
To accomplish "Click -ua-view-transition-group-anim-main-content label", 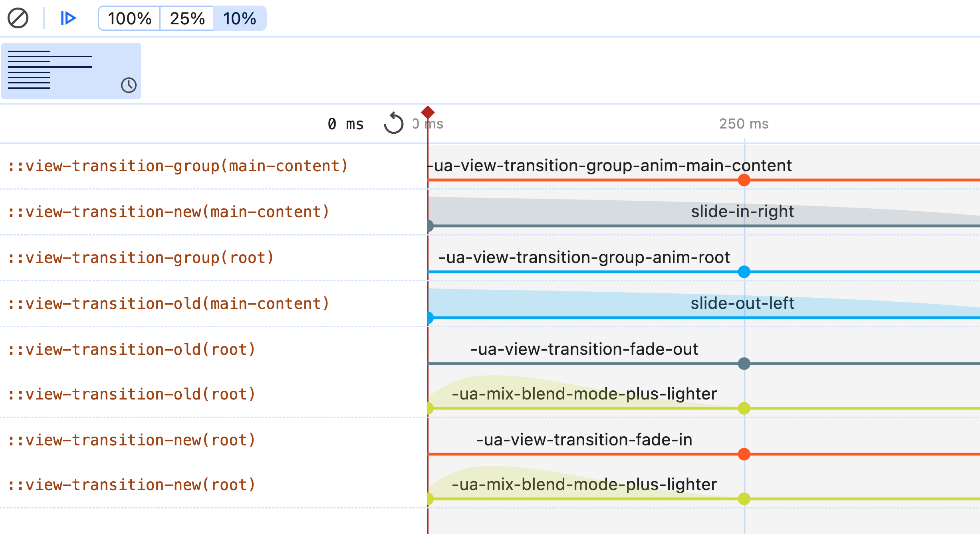I will [610, 166].
